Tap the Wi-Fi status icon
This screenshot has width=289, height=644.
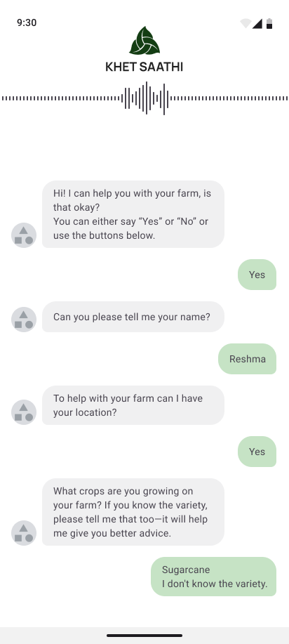[246, 23]
